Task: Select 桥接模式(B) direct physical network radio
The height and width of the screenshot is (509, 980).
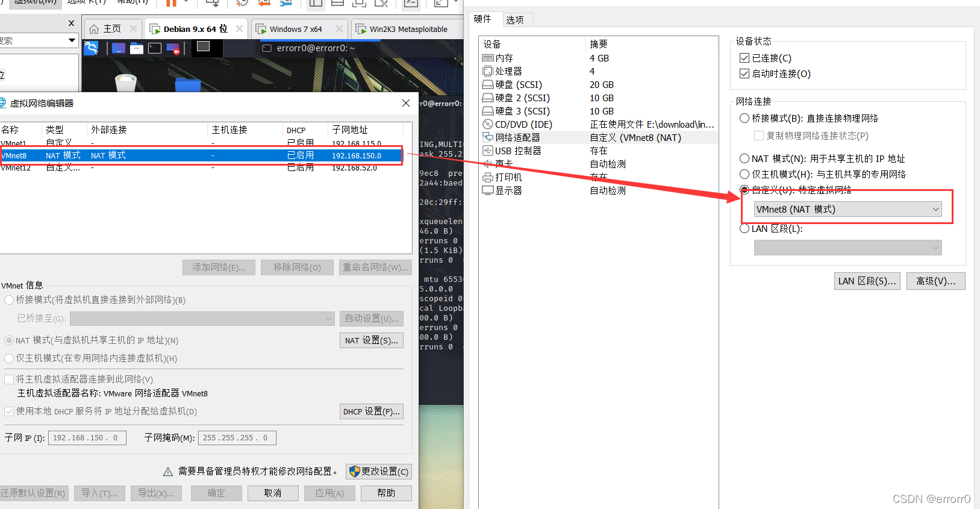Action: [744, 118]
